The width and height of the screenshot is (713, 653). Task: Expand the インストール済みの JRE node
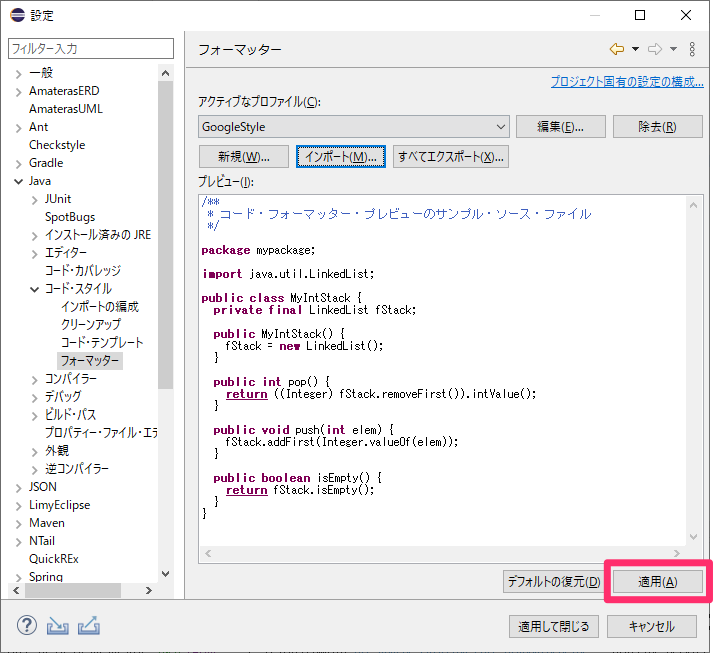pyautogui.click(x=35, y=236)
